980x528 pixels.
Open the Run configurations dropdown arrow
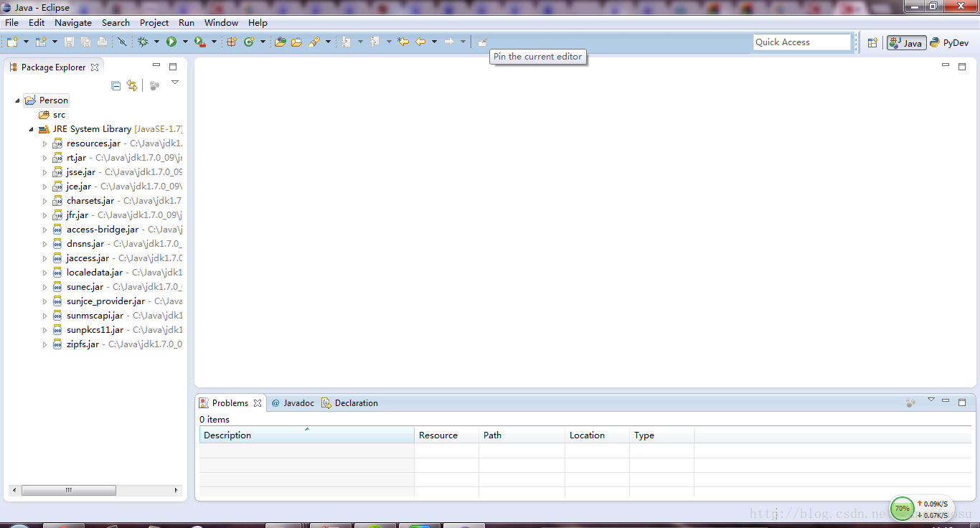point(185,42)
